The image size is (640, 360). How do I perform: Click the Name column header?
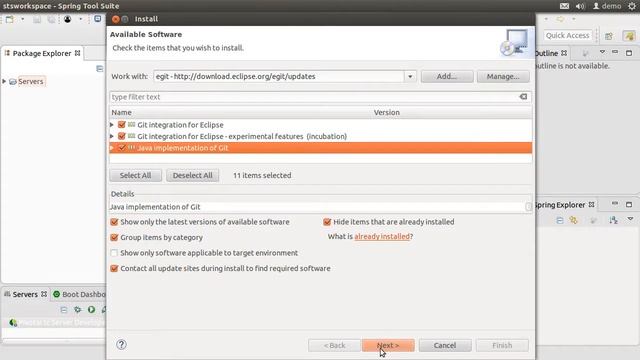(x=240, y=112)
